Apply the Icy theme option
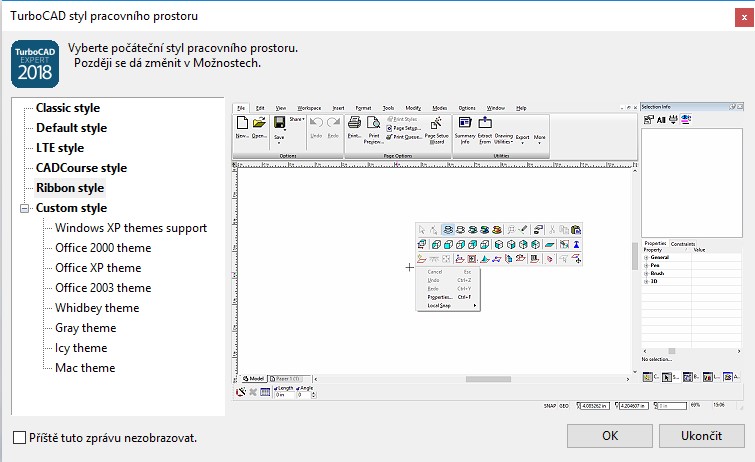Viewport: 755px width, 462px height. point(81,348)
